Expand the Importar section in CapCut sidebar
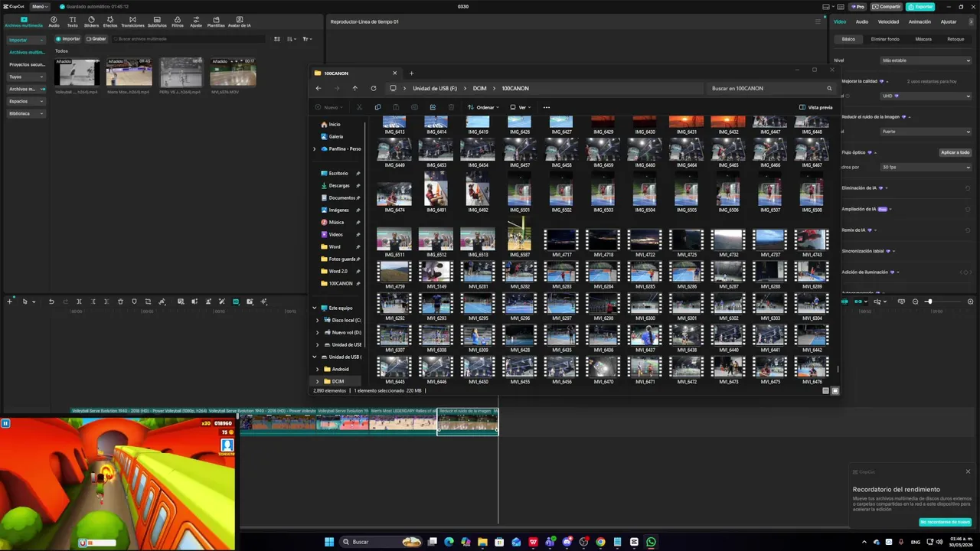The width and height of the screenshot is (980, 551). tap(26, 40)
